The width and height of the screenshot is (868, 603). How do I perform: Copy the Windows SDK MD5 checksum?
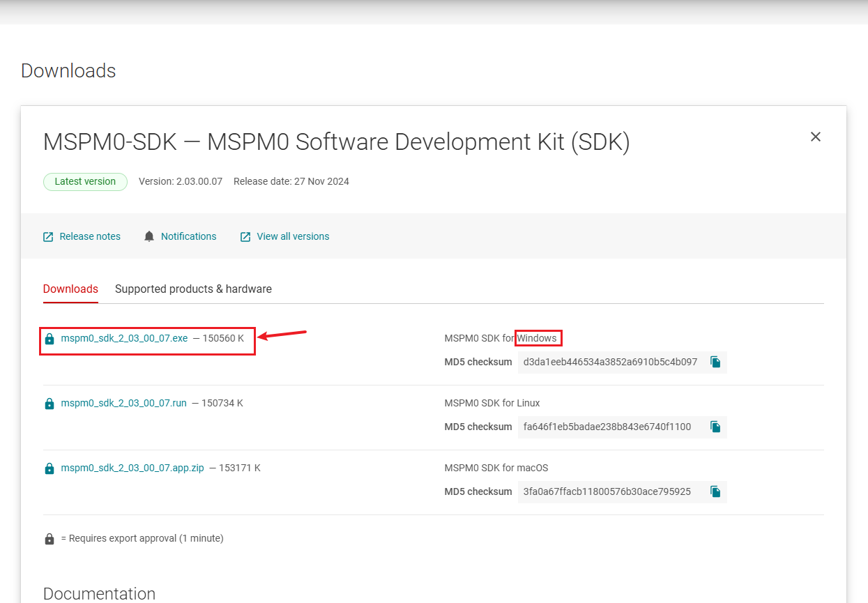pyautogui.click(x=715, y=362)
